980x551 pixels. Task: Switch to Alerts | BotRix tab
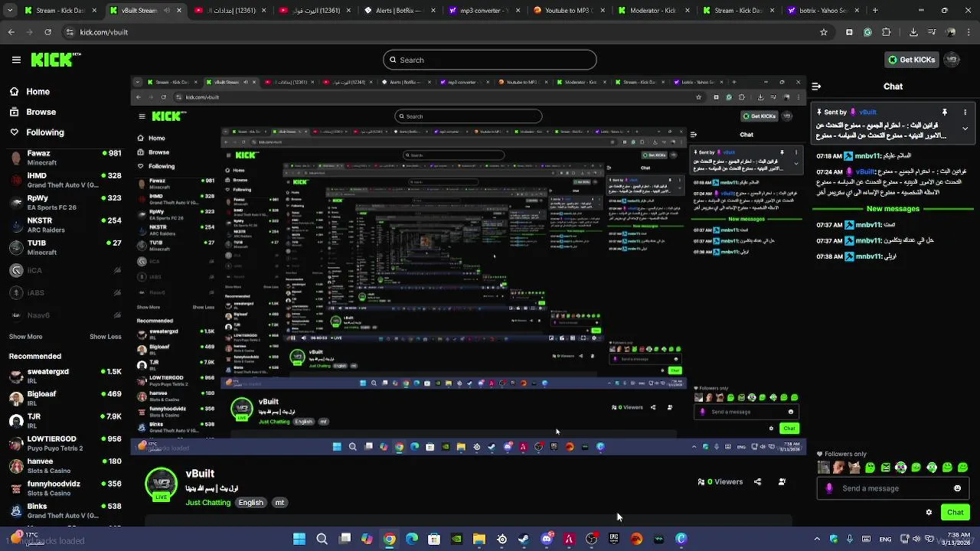tap(398, 11)
